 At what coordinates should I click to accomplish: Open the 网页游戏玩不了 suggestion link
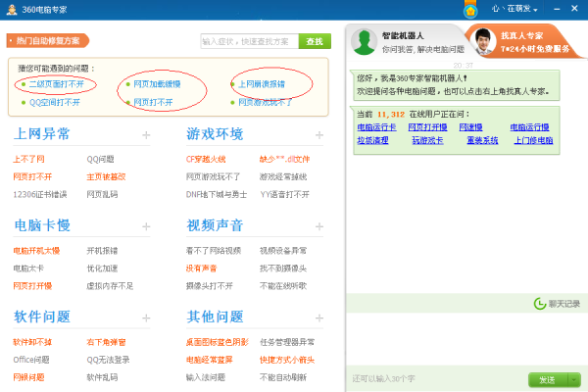[266, 102]
